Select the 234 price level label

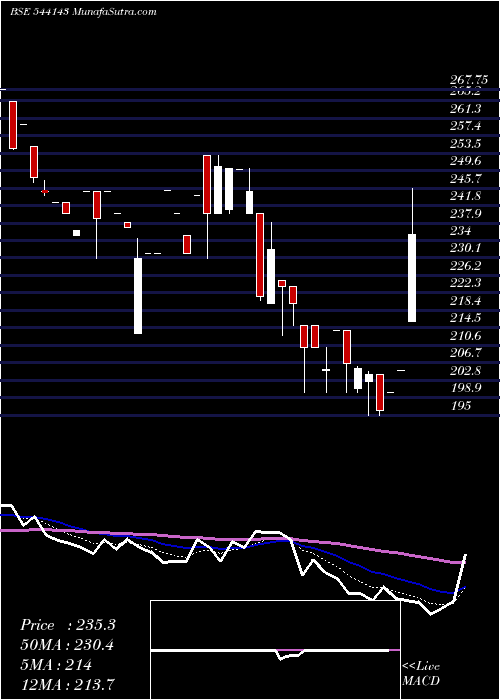[461, 231]
